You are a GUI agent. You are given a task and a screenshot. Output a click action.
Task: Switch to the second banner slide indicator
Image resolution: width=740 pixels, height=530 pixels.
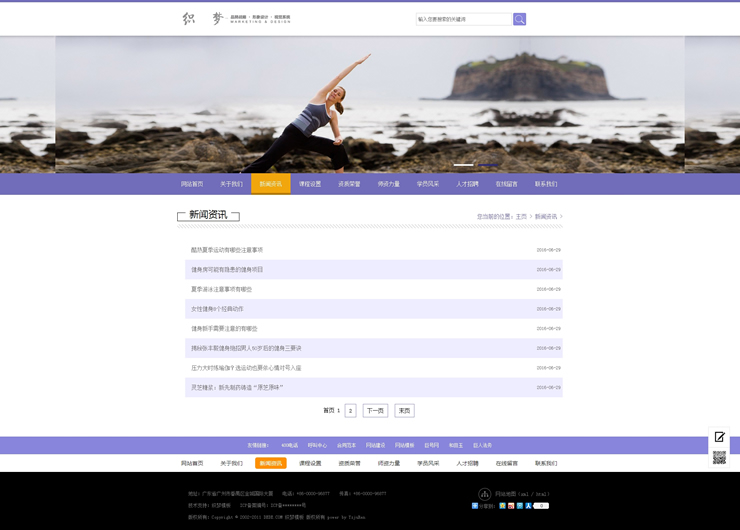[x=487, y=165]
